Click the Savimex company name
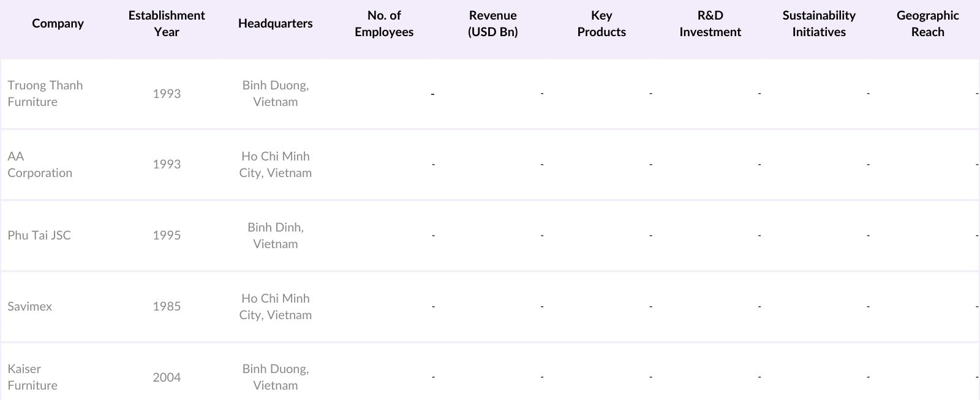The height and width of the screenshot is (400, 980). tap(30, 306)
